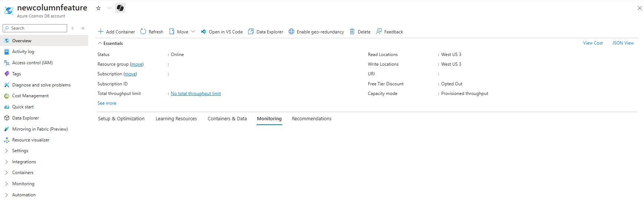
Task: Select the Monitoring tab
Action: coord(269,119)
